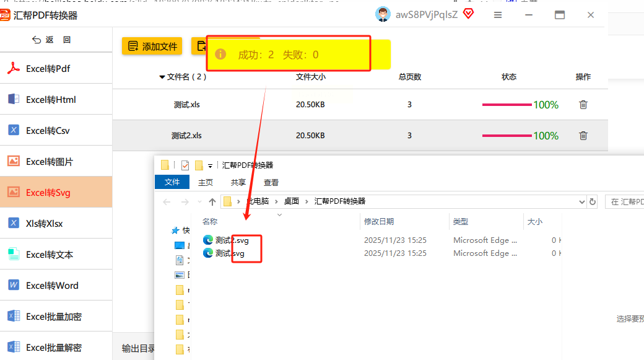644x360 pixels.
Task: Click the username awS8PVjPqlsZ
Action: pyautogui.click(x=426, y=15)
